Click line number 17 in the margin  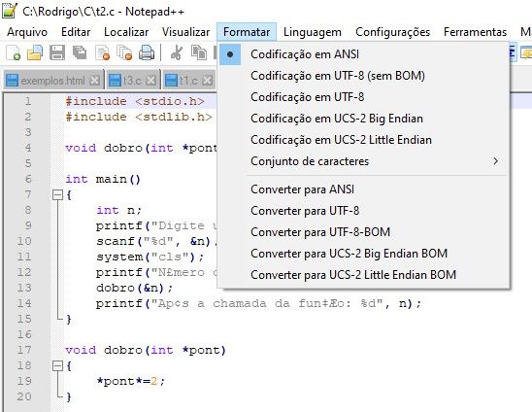click(x=24, y=350)
